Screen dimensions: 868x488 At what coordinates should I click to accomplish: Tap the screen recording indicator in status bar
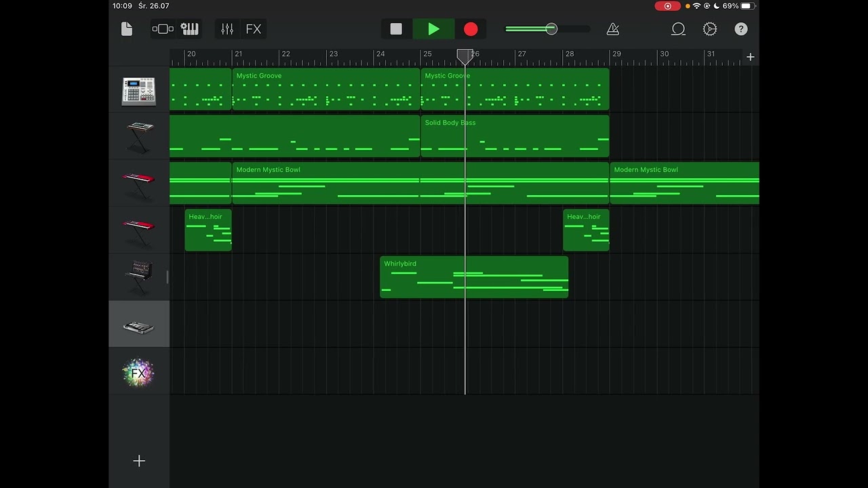pyautogui.click(x=667, y=6)
